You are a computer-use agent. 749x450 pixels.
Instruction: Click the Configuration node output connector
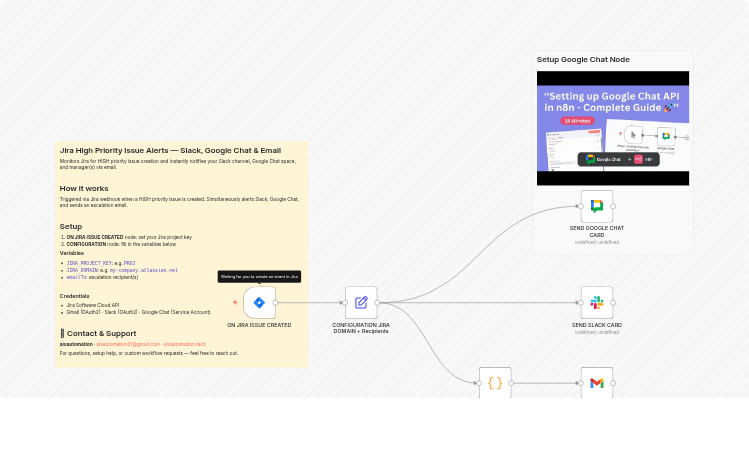(377, 302)
